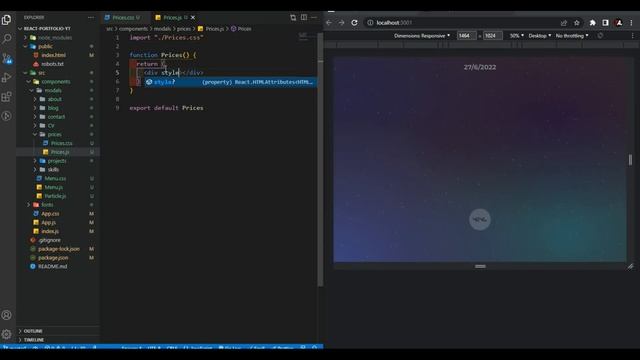Open the browser profile avatar
Viewport: 640px width, 360px height.
(x=619, y=23)
